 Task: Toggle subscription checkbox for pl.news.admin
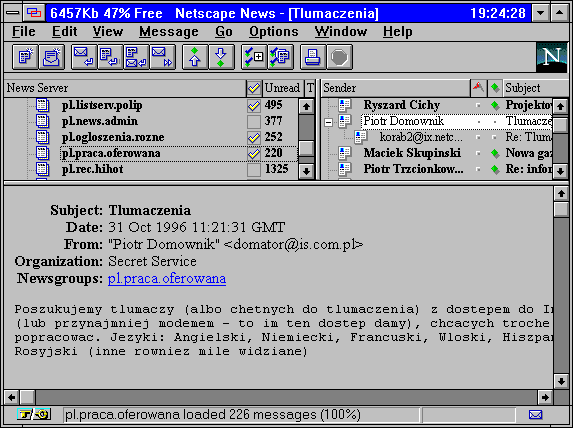(x=254, y=121)
